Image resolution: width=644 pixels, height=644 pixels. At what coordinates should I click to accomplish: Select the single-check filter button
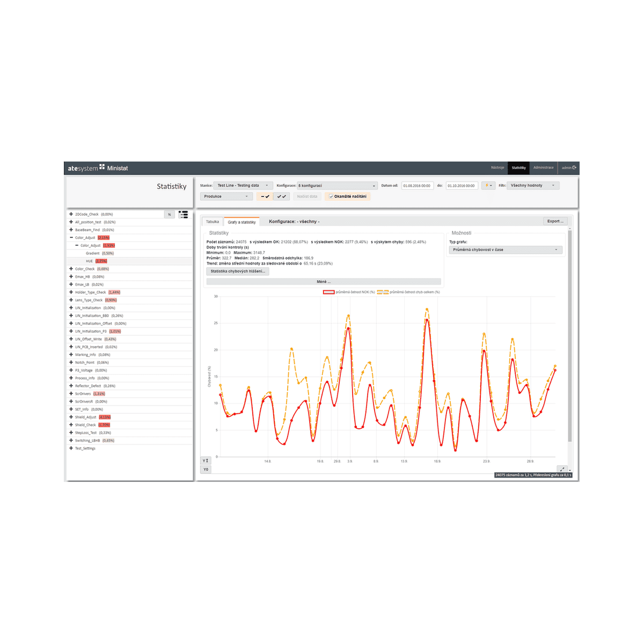click(265, 196)
